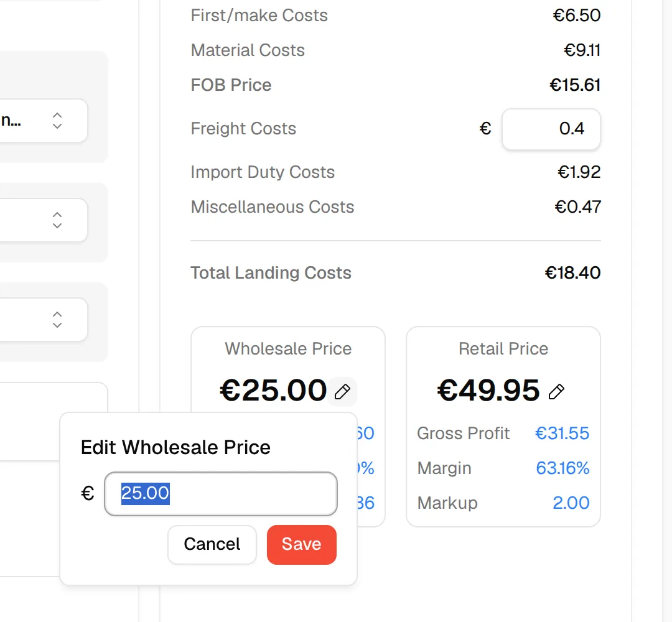Click the €15.61 FOB Price value

pos(575,85)
